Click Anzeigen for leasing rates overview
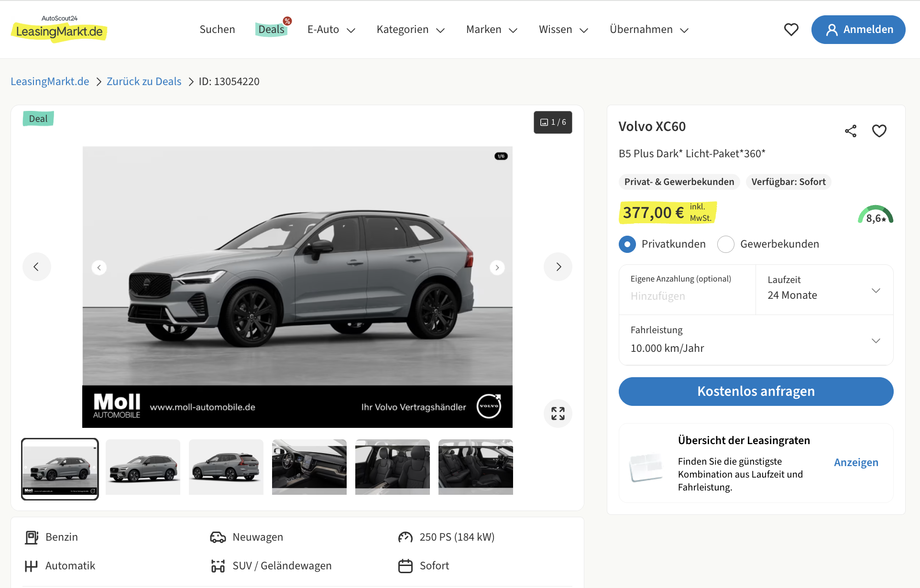The height and width of the screenshot is (588, 920). point(856,462)
